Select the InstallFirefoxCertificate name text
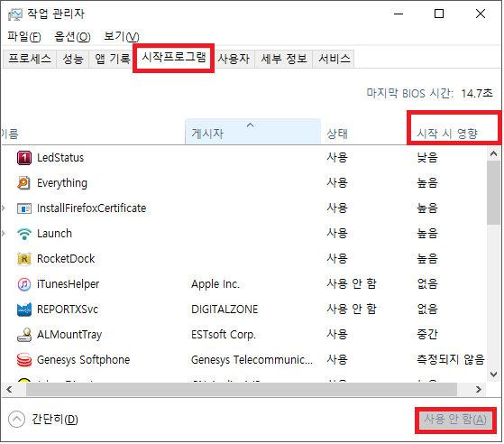Viewport: 504px width, 444px height. click(x=92, y=208)
